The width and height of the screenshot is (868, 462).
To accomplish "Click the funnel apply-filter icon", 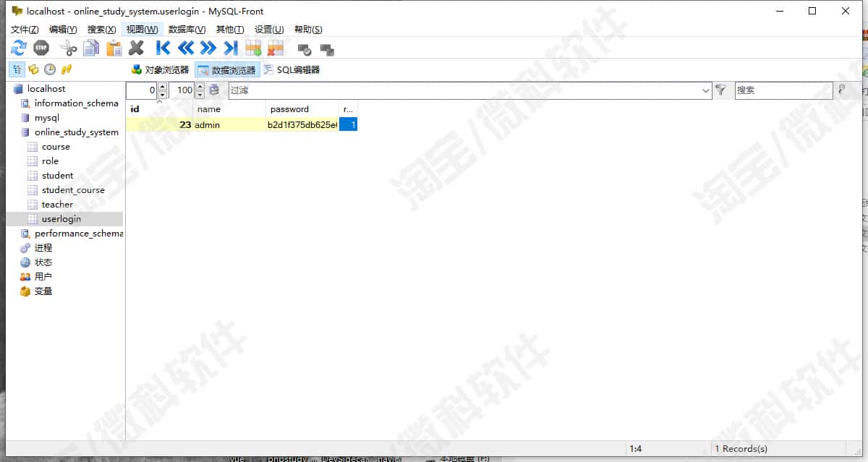I will (720, 90).
